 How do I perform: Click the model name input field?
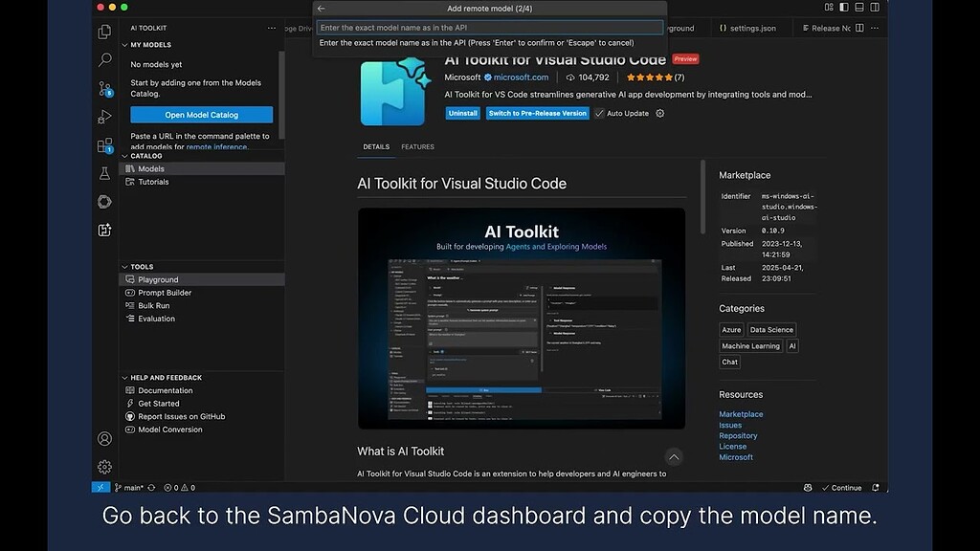[488, 27]
